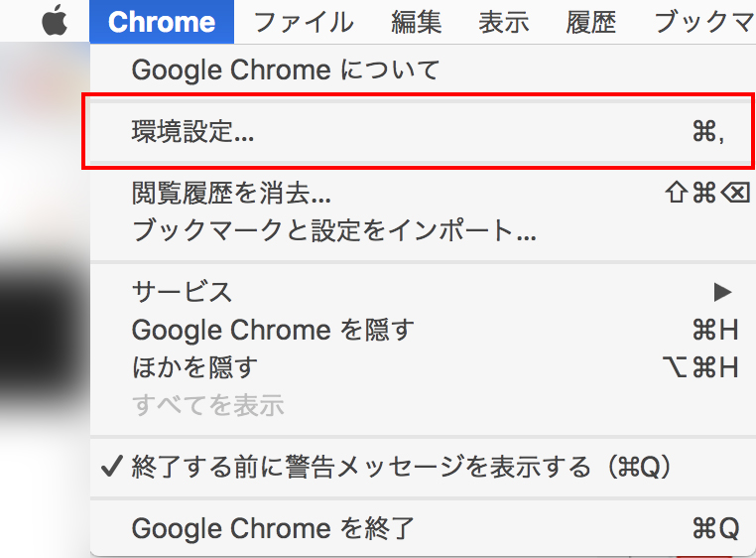Click the checkmark beside the quit warning option

point(113,467)
